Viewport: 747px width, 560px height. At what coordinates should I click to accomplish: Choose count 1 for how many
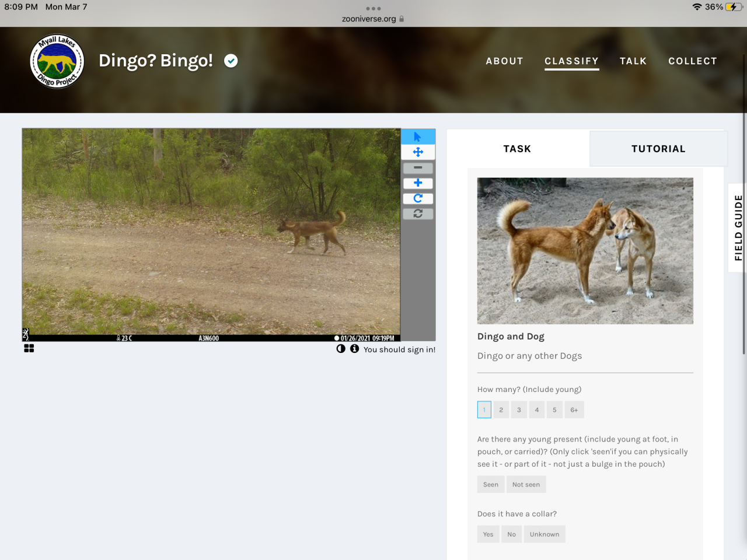coord(484,409)
